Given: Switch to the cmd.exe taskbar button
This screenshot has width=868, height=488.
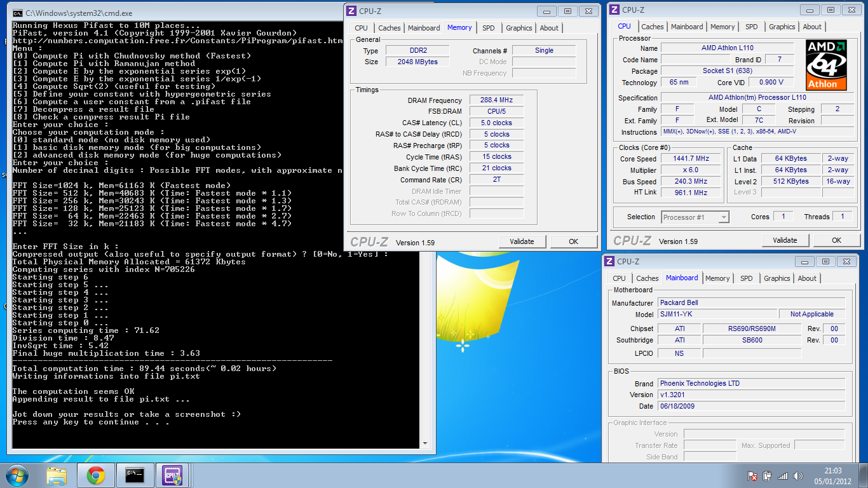Looking at the screenshot, I should click(135, 475).
